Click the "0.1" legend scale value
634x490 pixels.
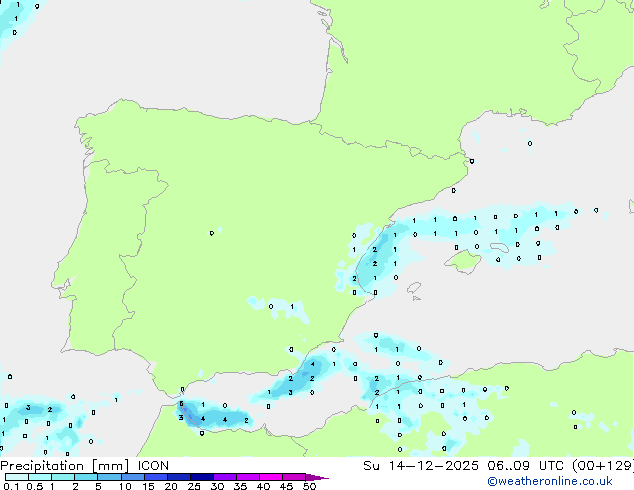(12, 486)
